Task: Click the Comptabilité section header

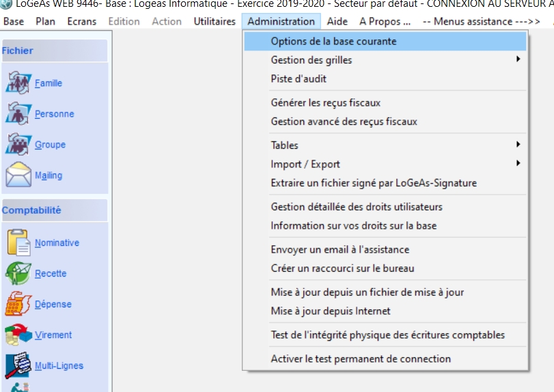Action: 31,210
